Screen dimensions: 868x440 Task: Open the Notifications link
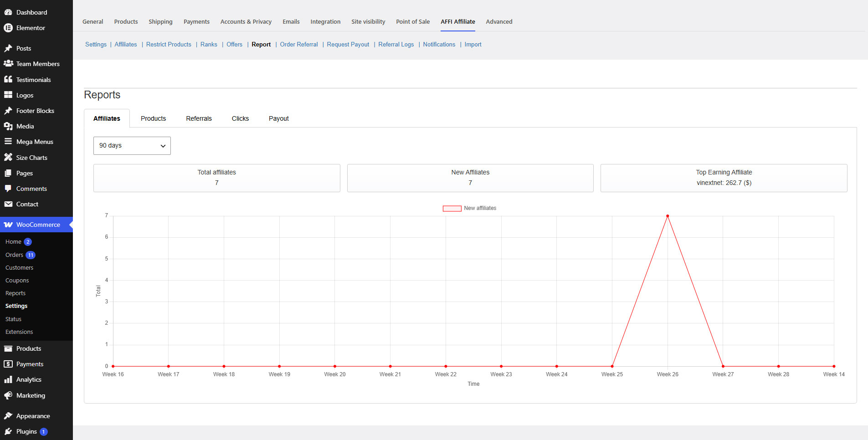point(439,44)
